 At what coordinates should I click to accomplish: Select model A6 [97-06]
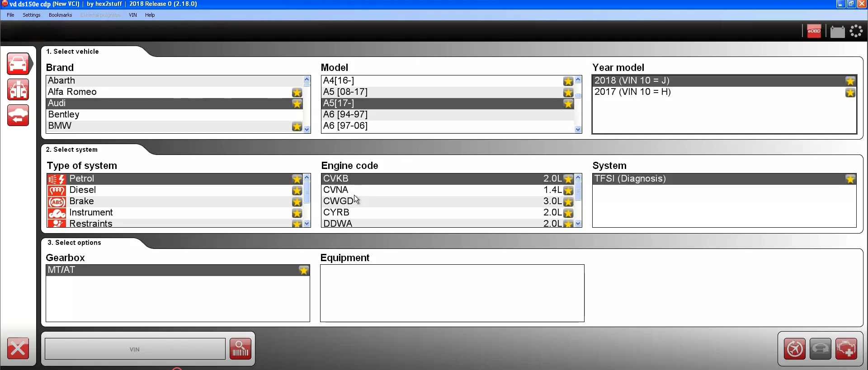coord(448,126)
